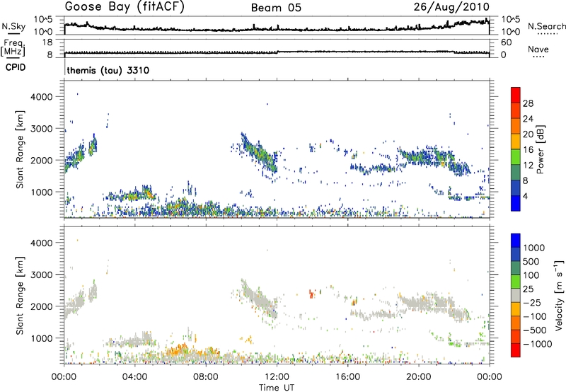
Task: Click the '3000' tick in velocity panel
Action: [42, 275]
